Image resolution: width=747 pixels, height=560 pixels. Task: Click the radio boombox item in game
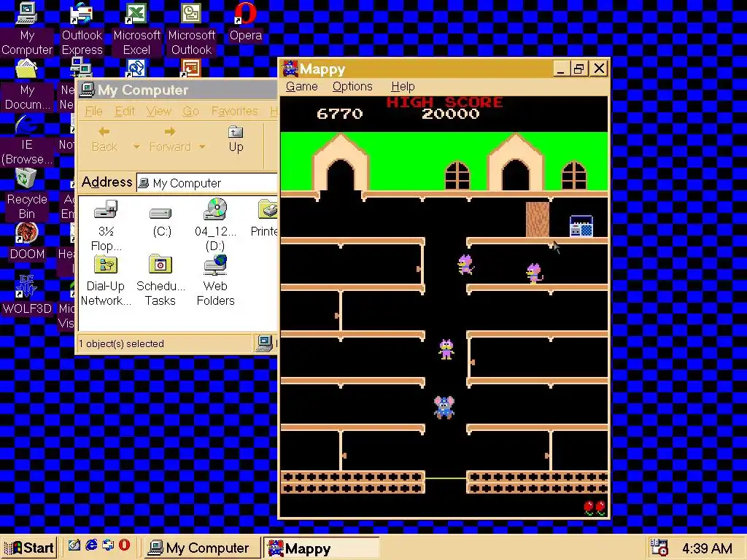pyautogui.click(x=581, y=226)
